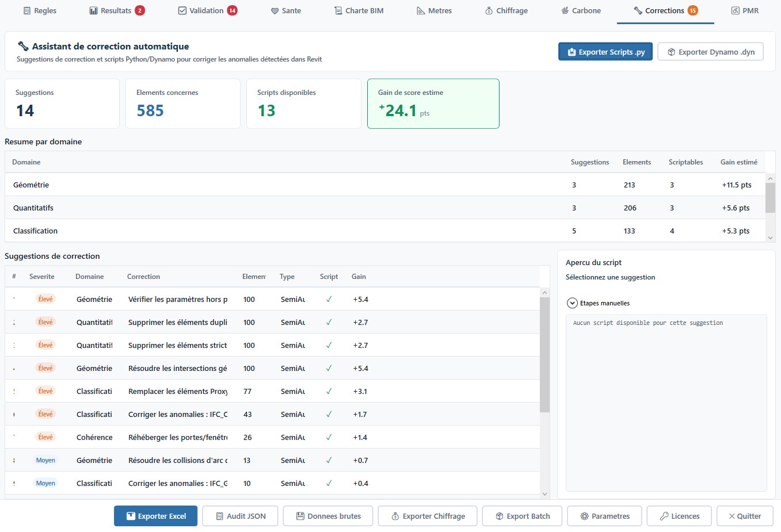The width and height of the screenshot is (781, 532).
Task: Click suggestions list scrollbar down arrow
Action: (544, 494)
